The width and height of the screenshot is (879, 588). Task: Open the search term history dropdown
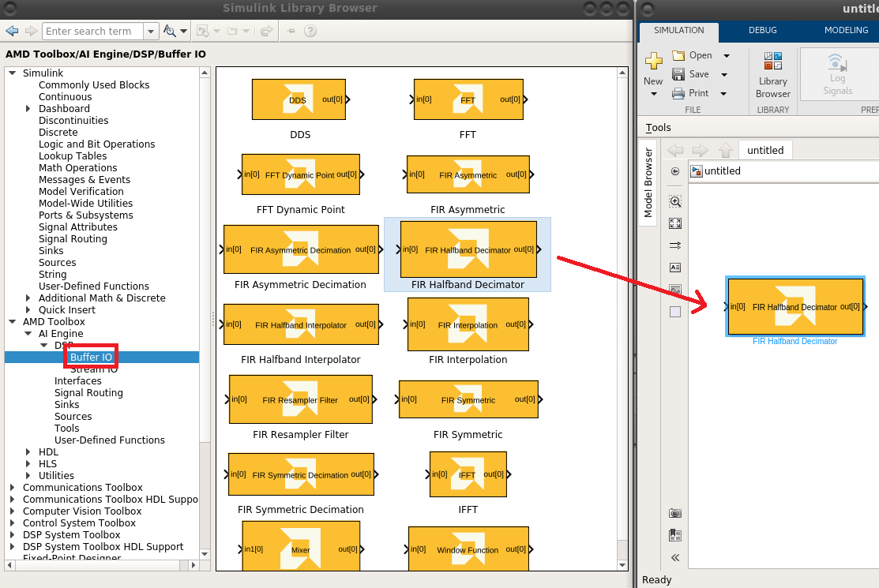click(x=151, y=31)
